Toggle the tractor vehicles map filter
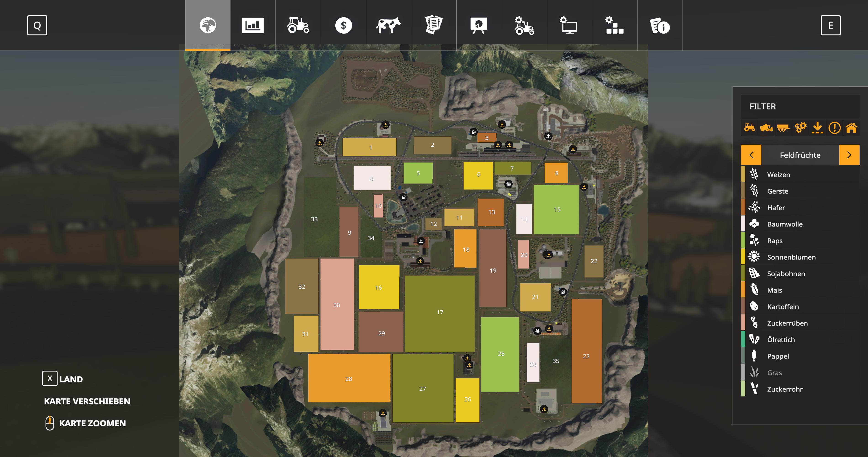 749,128
